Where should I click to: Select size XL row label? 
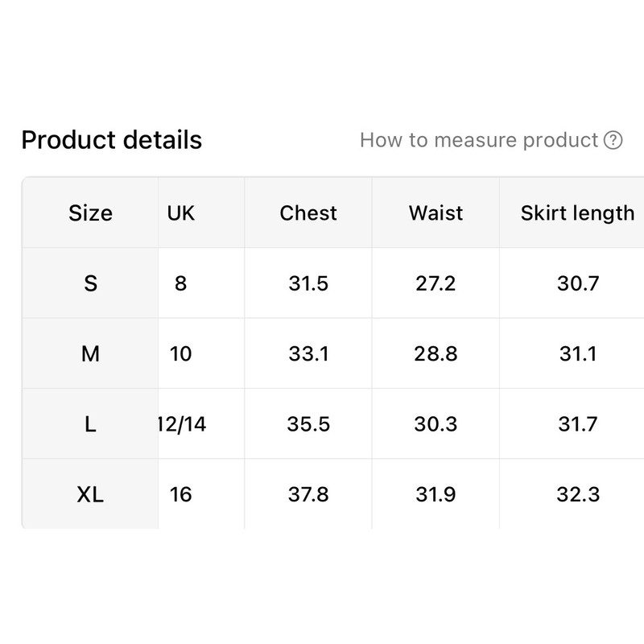91,493
